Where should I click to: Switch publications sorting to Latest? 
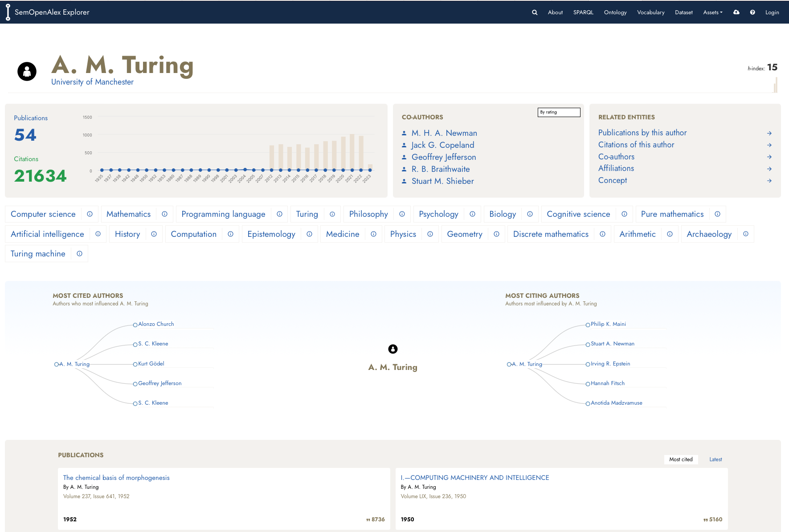click(x=715, y=459)
